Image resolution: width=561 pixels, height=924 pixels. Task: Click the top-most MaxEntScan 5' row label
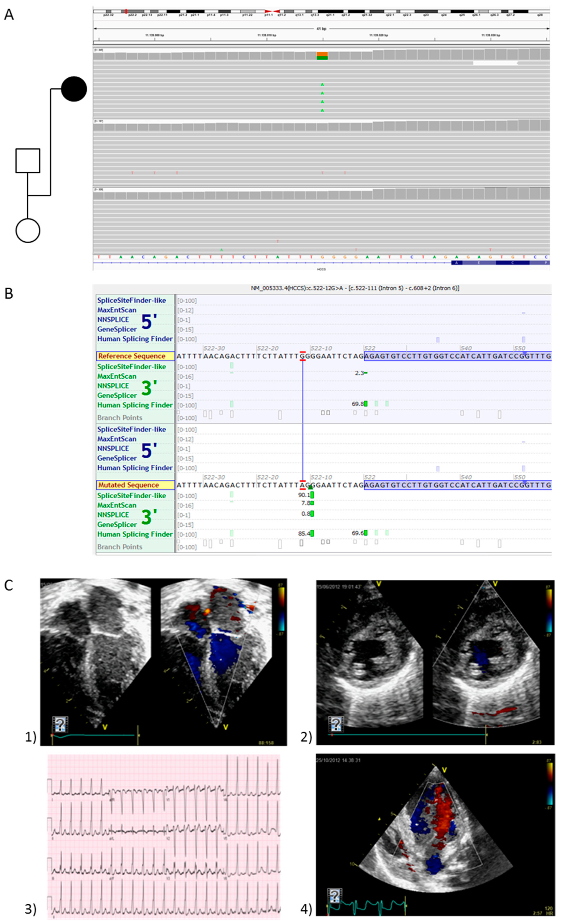point(117,310)
